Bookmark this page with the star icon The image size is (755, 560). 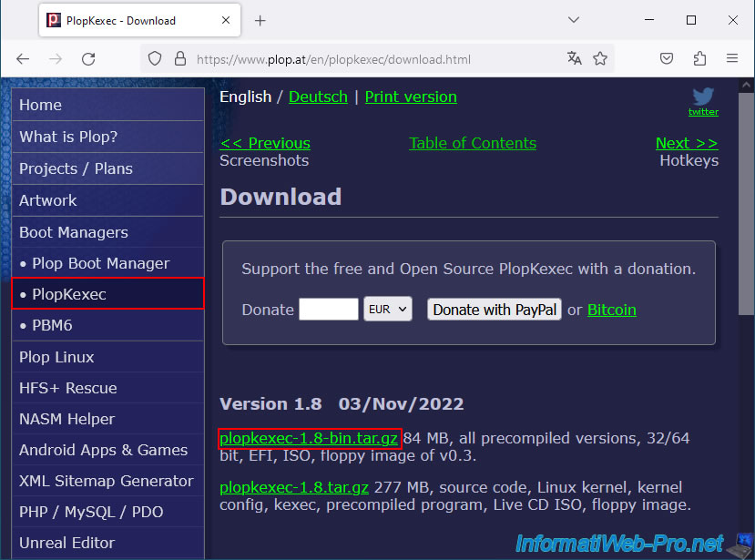(600, 58)
